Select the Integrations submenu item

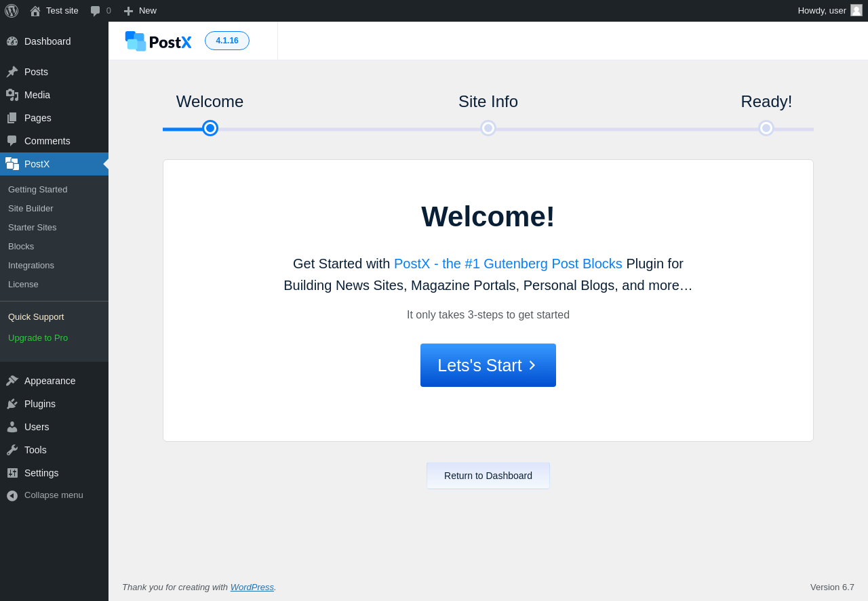(x=31, y=265)
